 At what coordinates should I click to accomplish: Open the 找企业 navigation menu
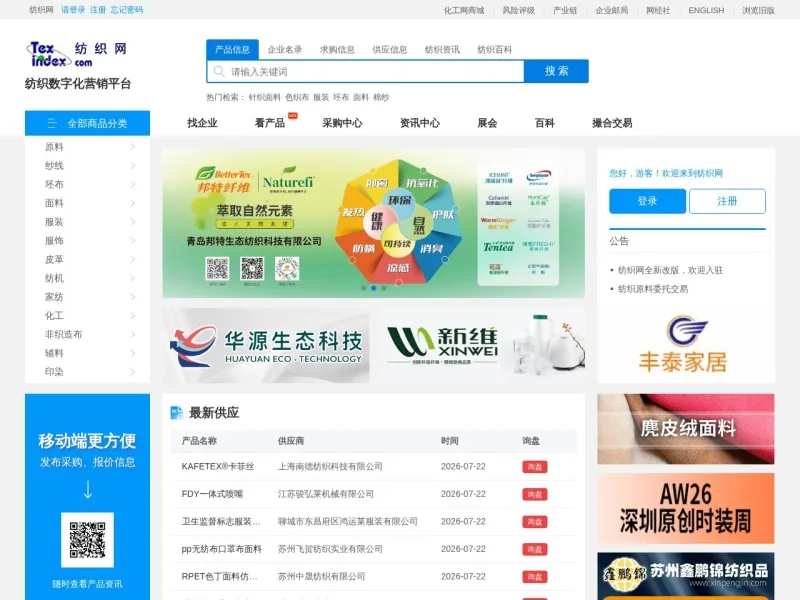(x=203, y=123)
